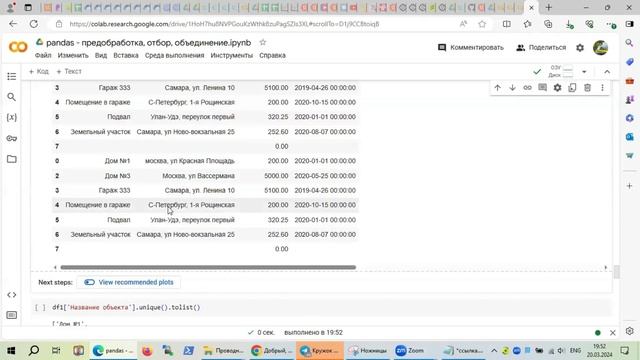Click the Комментировать button
Viewport: 640px width, 360px height.
point(471,48)
